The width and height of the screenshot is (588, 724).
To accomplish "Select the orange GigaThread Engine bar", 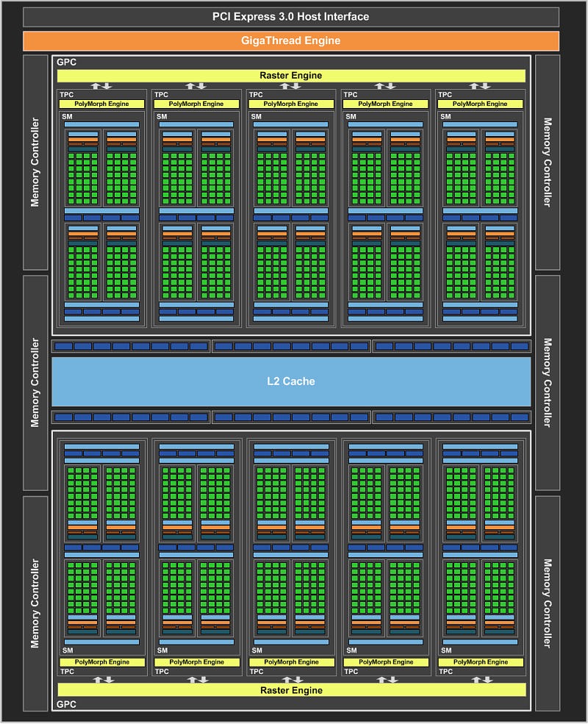I will click(291, 40).
